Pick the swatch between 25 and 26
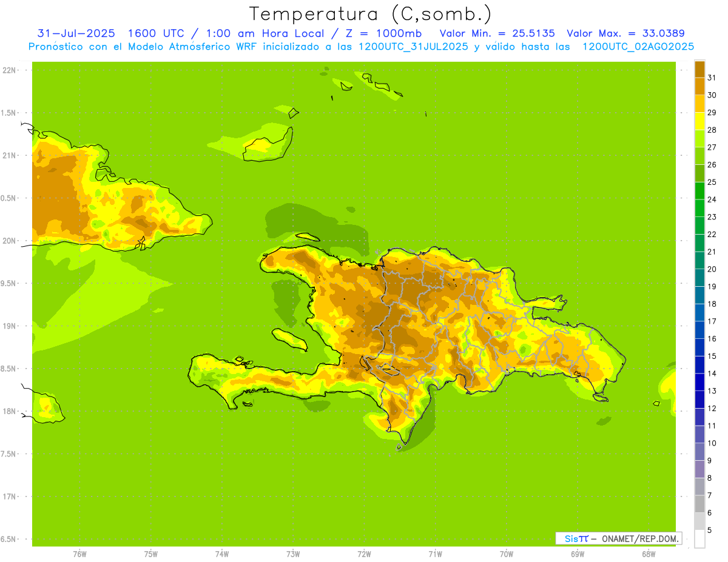This screenshot has width=728, height=562. [x=699, y=173]
